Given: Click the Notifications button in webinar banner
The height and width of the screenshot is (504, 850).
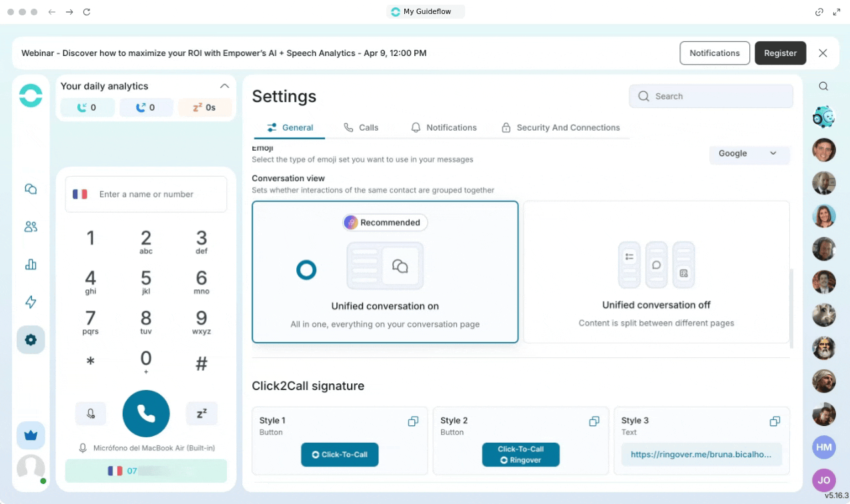Looking at the screenshot, I should tap(715, 53).
